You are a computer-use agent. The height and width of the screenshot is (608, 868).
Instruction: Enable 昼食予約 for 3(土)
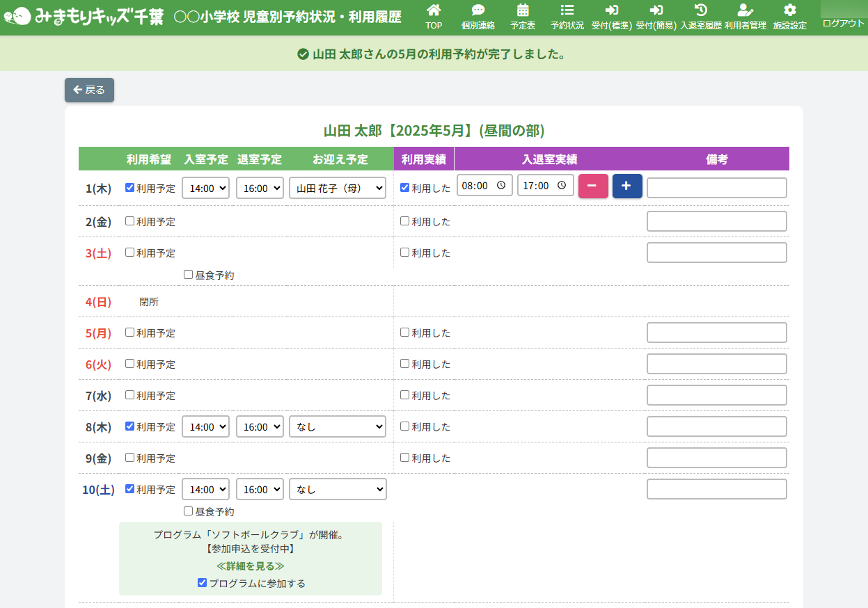189,275
